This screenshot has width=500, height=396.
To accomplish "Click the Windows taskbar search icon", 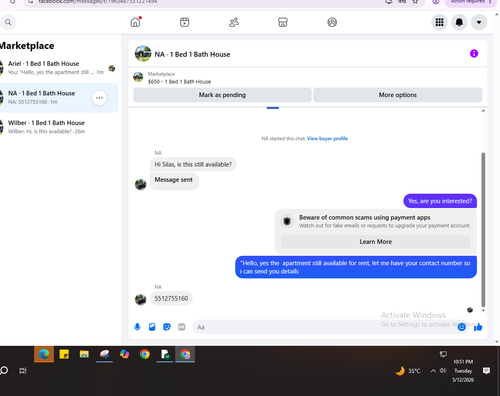I will click(x=4, y=370).
